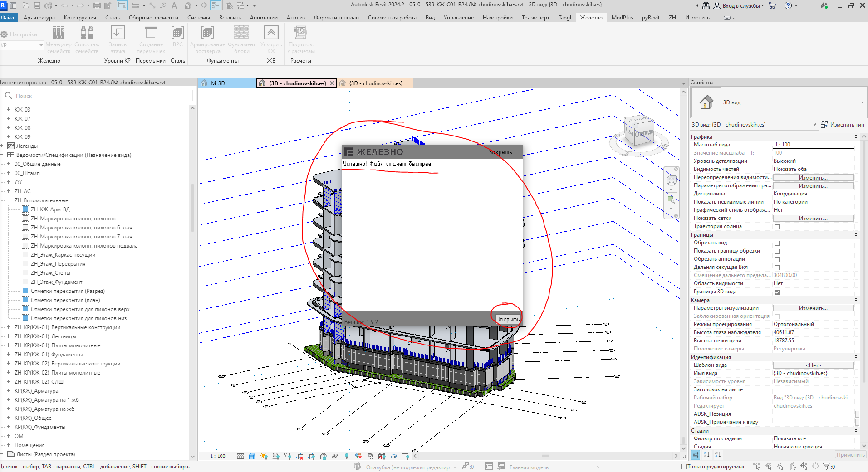The image size is (868, 472).
Task: Toggle the Показать границу обрезки checkbox
Action: click(777, 251)
